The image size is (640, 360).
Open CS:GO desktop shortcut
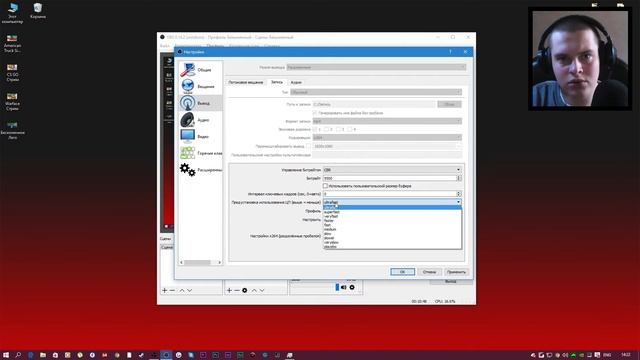tap(12, 73)
